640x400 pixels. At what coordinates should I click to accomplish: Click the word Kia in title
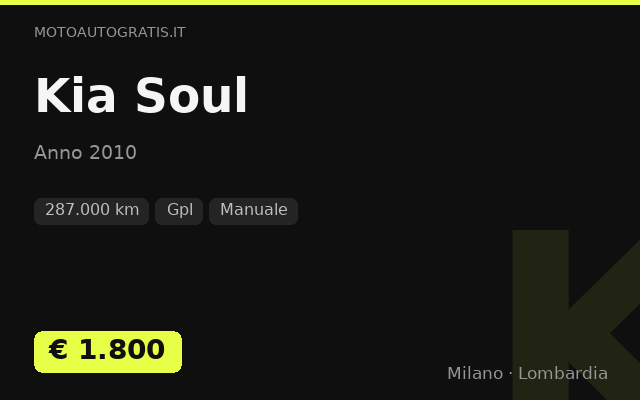point(76,96)
